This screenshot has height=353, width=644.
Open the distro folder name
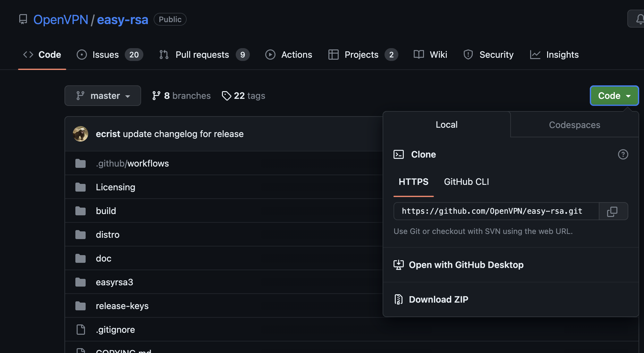tap(107, 235)
